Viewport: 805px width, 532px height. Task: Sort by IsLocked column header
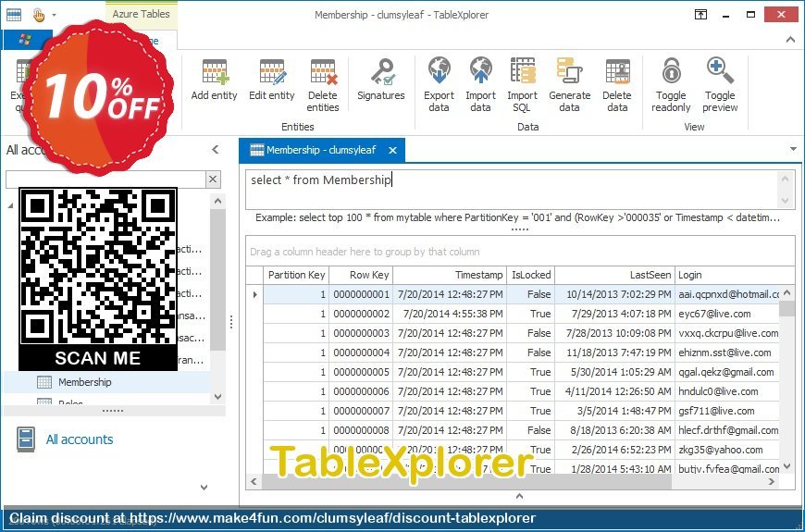[x=531, y=275]
